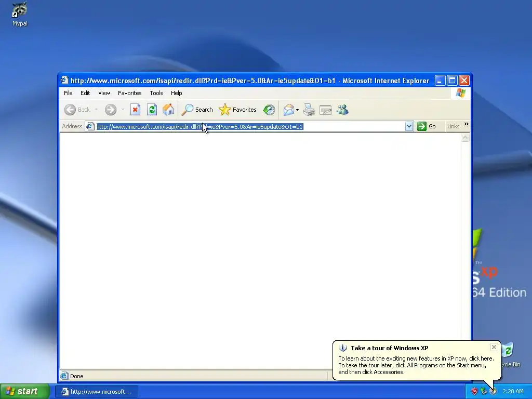Click the Mail envelope icon
The width and height of the screenshot is (532, 399).
[289, 110]
